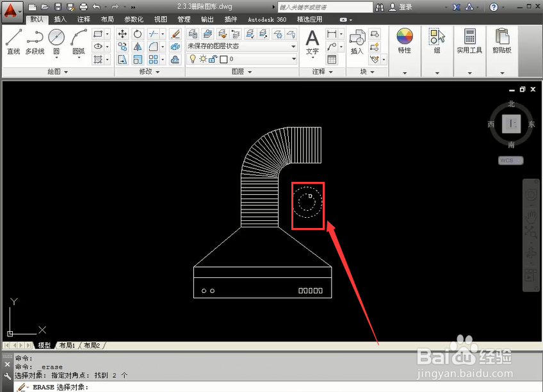Click the Fillet tool icon
The width and height of the screenshot is (543, 392).
coord(154,46)
